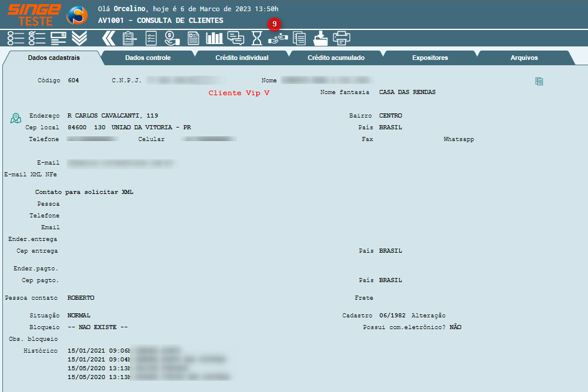The width and height of the screenshot is (588, 392).
Task: Click the double left arrow back icon
Action: tap(109, 39)
